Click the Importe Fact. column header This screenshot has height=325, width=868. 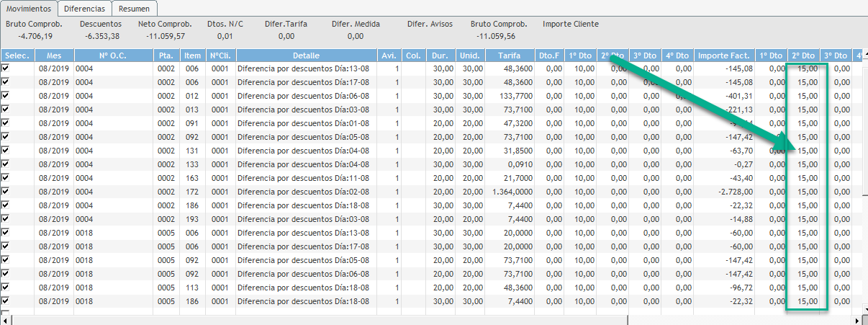[x=725, y=55]
